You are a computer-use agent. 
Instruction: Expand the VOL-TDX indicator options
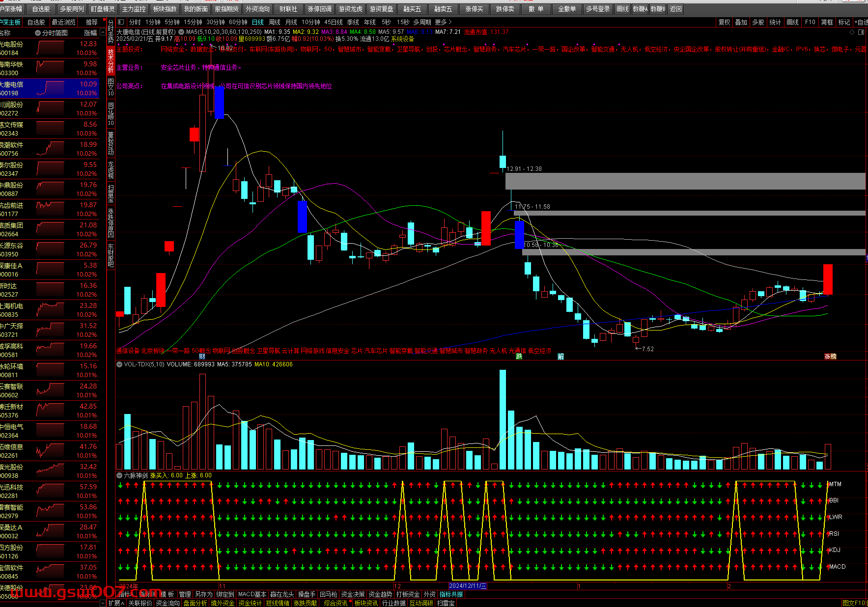click(119, 364)
